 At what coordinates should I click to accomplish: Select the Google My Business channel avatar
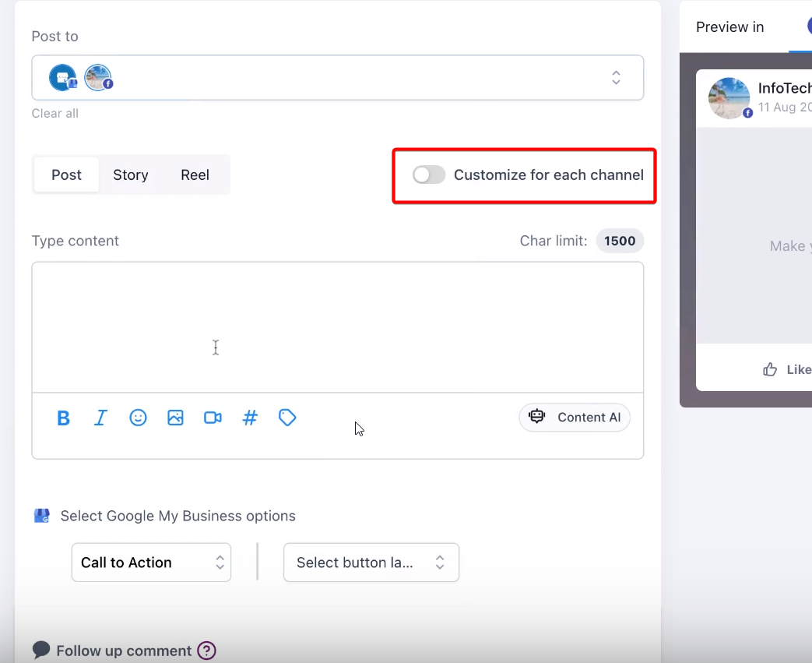tap(63, 78)
